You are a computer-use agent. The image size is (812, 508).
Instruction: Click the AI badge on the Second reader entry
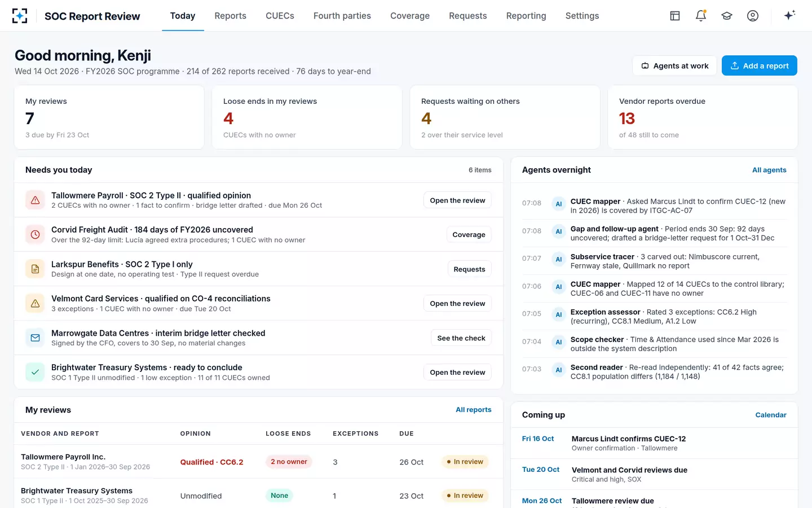(559, 370)
